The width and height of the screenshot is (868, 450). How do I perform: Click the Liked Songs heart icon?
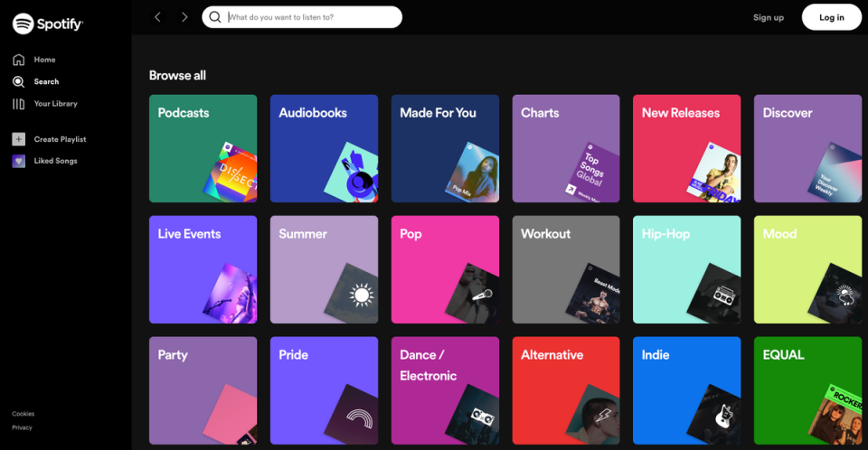(x=18, y=161)
